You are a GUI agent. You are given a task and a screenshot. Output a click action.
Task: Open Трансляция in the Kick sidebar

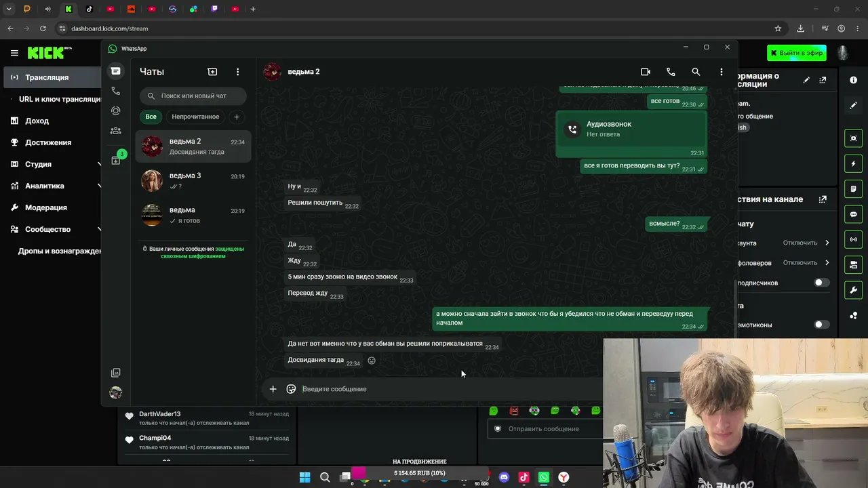click(52, 77)
